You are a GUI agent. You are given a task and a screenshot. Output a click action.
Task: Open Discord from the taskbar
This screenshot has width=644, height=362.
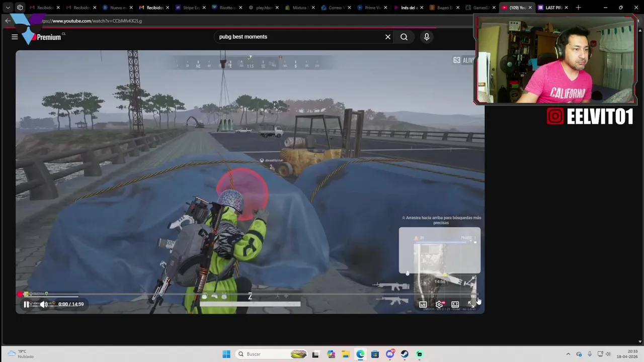390,354
